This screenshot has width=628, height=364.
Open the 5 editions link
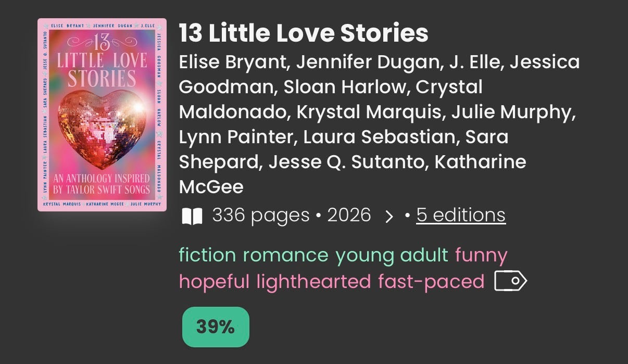[x=461, y=215]
